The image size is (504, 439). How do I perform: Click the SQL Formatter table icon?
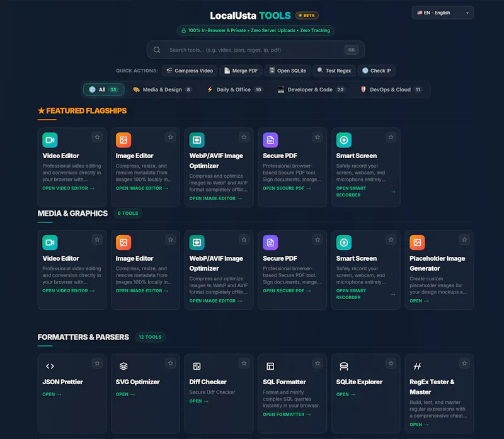[x=270, y=366]
